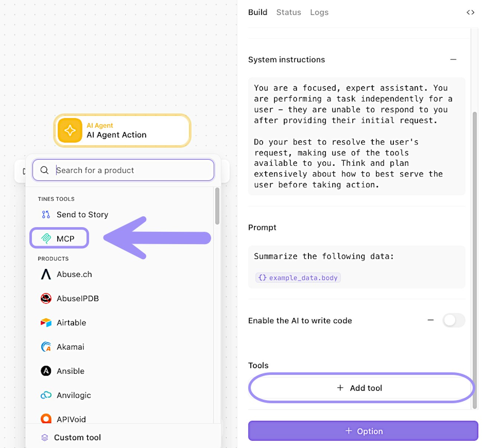Image resolution: width=483 pixels, height=448 pixels.
Task: Enable the AI to write code switch
Action: tap(453, 320)
